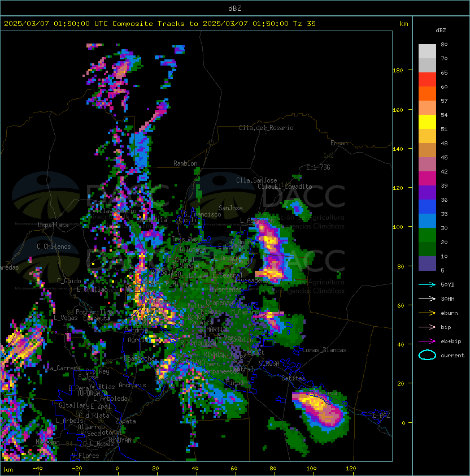Pick the salmon 54-57 dBZ swatch
The width and height of the screenshot is (470, 476).
point(427,108)
